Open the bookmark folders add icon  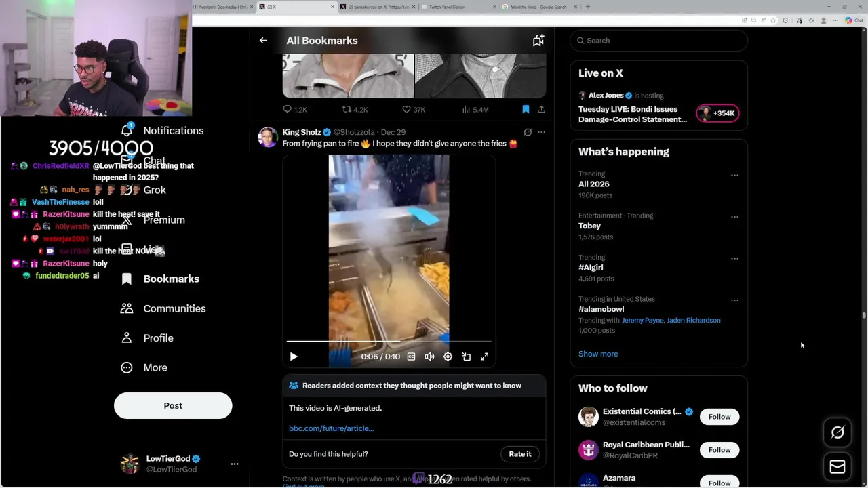(x=538, y=41)
